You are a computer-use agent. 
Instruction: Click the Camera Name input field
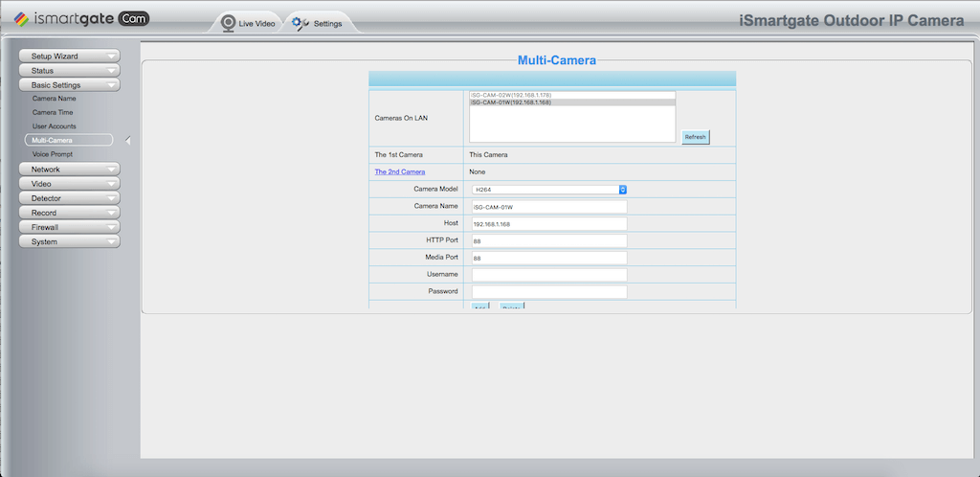pos(549,206)
